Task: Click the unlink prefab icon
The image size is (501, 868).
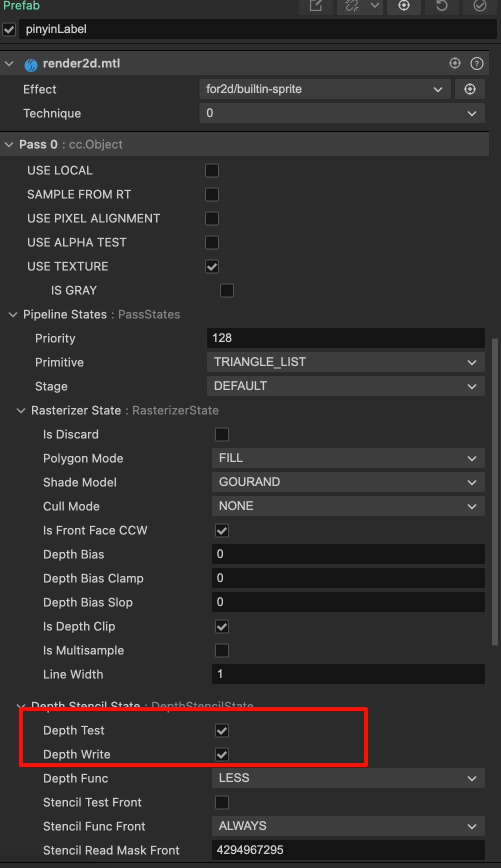Action: click(352, 6)
